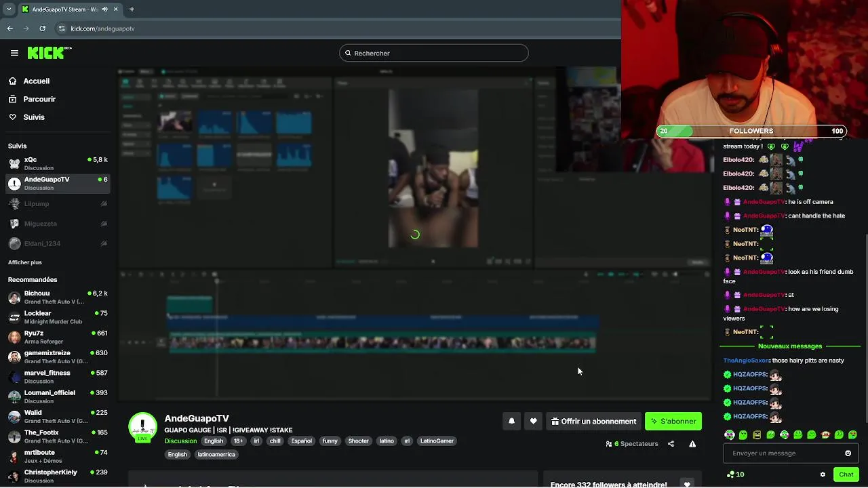Open marvel_fitness channel

(x=57, y=377)
